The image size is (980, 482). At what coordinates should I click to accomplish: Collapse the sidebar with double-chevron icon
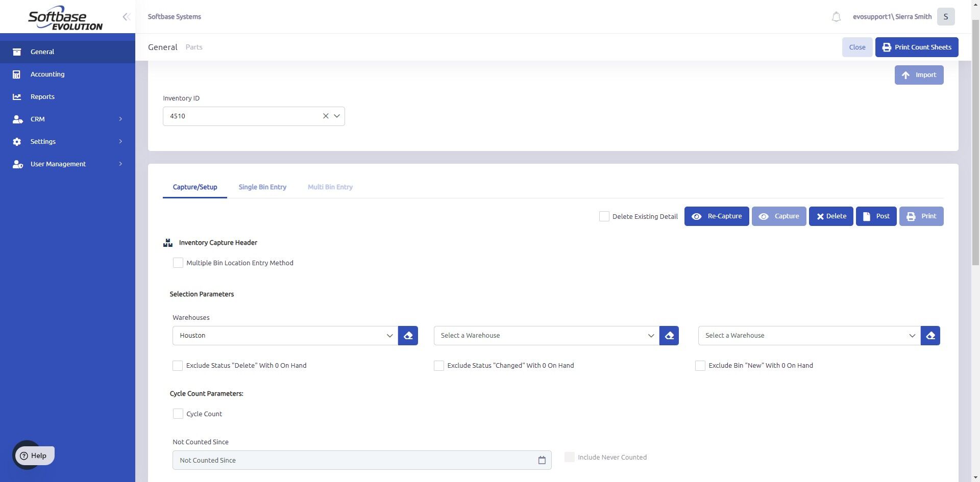point(126,17)
